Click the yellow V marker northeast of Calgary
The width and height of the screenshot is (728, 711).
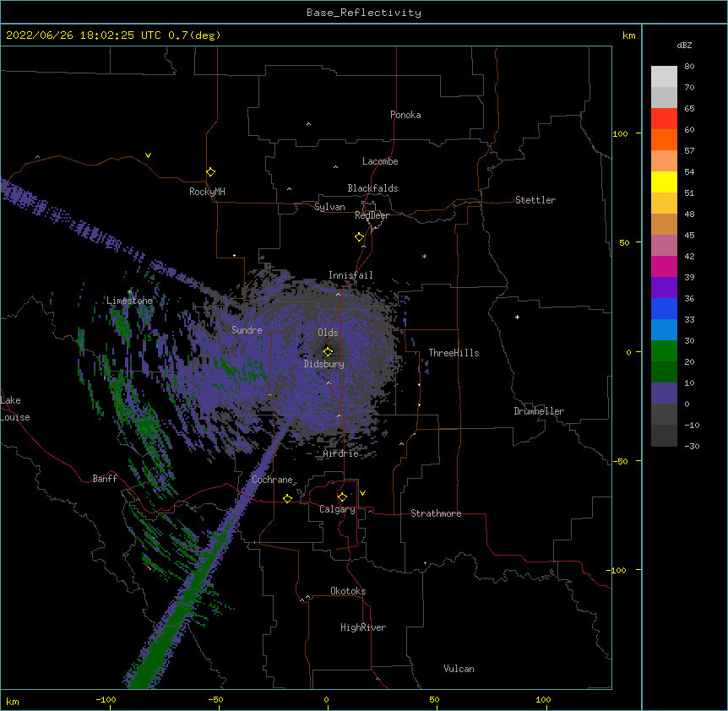click(362, 493)
